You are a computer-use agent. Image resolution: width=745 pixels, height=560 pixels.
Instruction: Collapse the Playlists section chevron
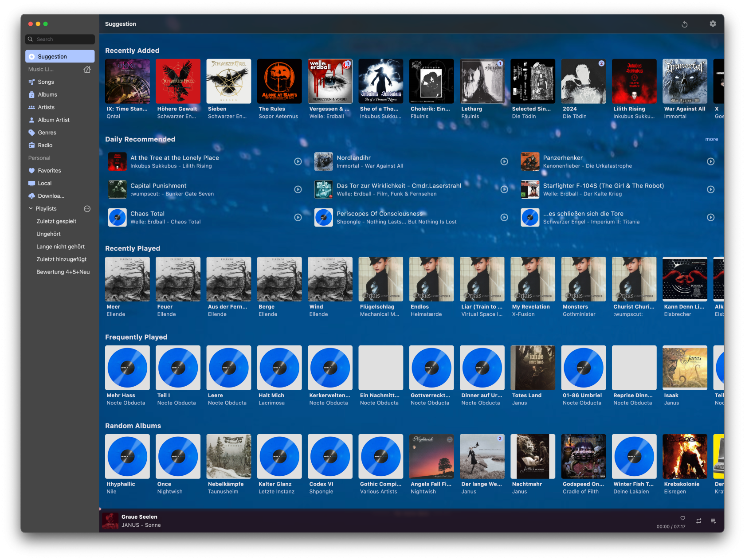[x=31, y=208]
